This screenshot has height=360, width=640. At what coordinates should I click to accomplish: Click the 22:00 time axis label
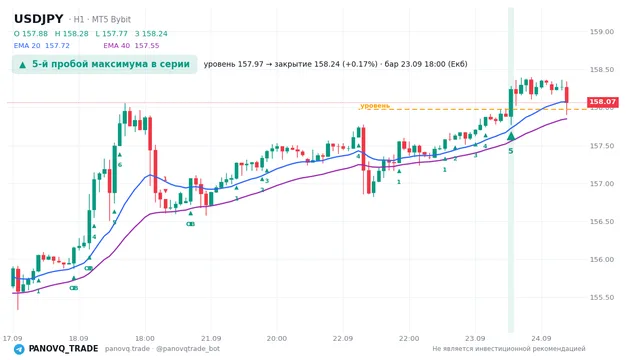pos(409,338)
